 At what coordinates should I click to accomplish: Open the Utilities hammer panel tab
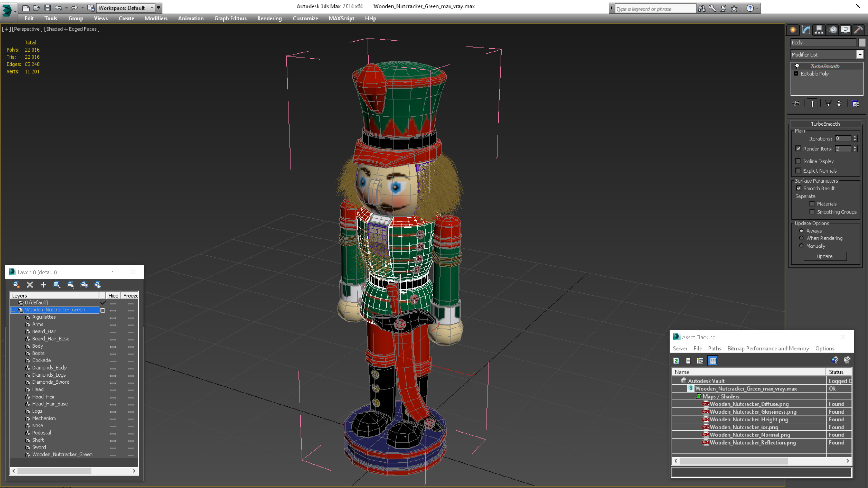(x=859, y=30)
